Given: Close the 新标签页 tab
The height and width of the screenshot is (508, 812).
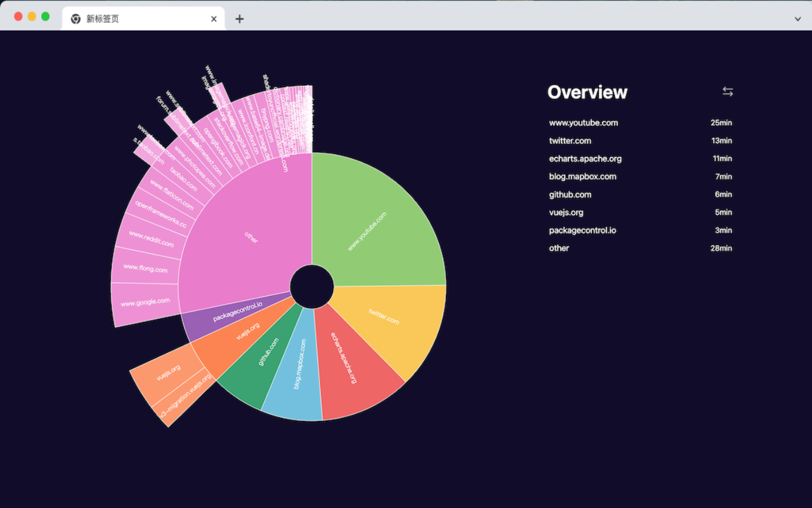Looking at the screenshot, I should (x=214, y=19).
